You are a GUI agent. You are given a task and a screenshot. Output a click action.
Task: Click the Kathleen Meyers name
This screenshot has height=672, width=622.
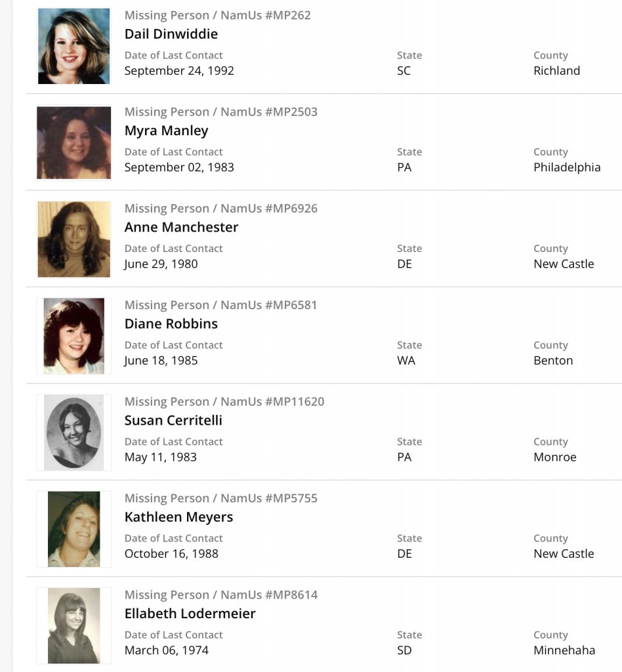pyautogui.click(x=178, y=516)
